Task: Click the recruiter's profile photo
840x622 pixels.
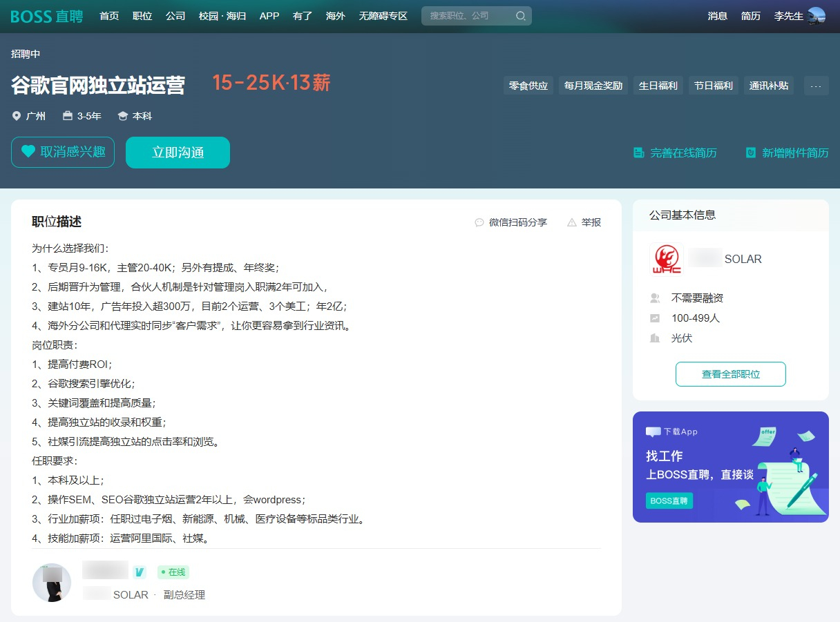Action: click(52, 583)
